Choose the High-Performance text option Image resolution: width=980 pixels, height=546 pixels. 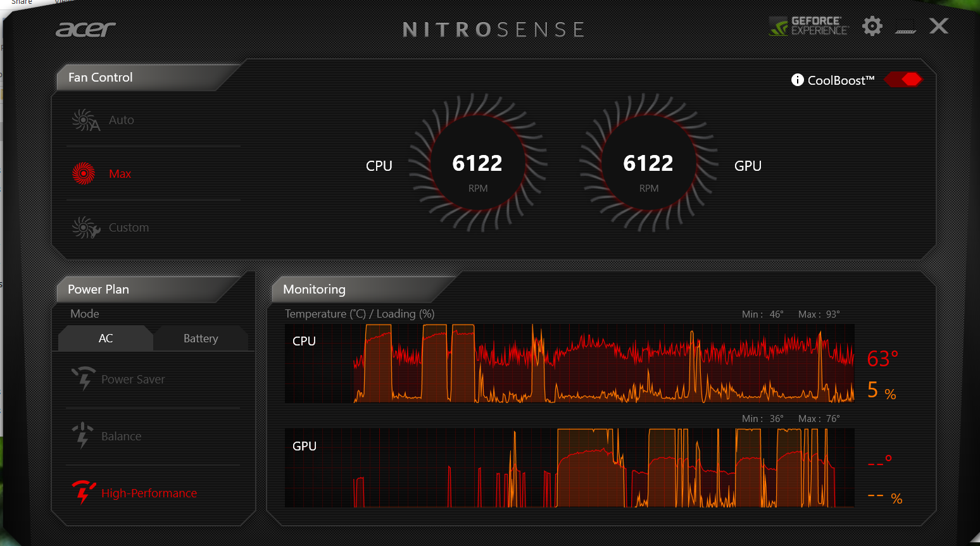[149, 493]
